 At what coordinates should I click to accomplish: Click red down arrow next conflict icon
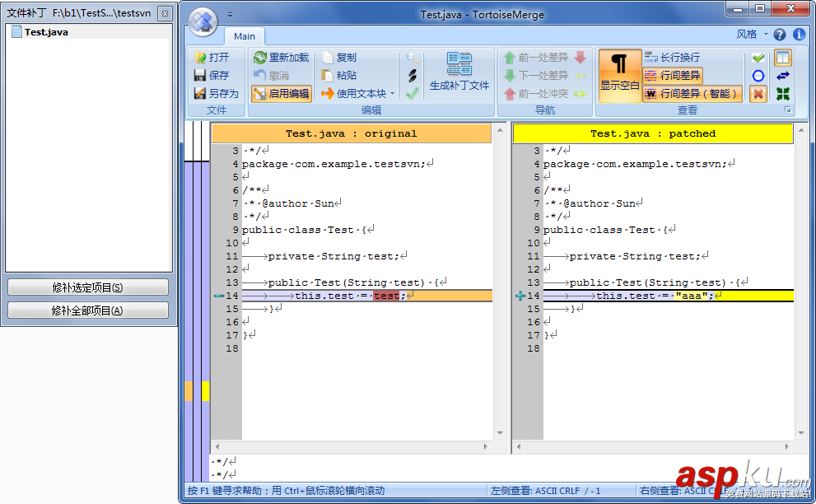click(581, 58)
